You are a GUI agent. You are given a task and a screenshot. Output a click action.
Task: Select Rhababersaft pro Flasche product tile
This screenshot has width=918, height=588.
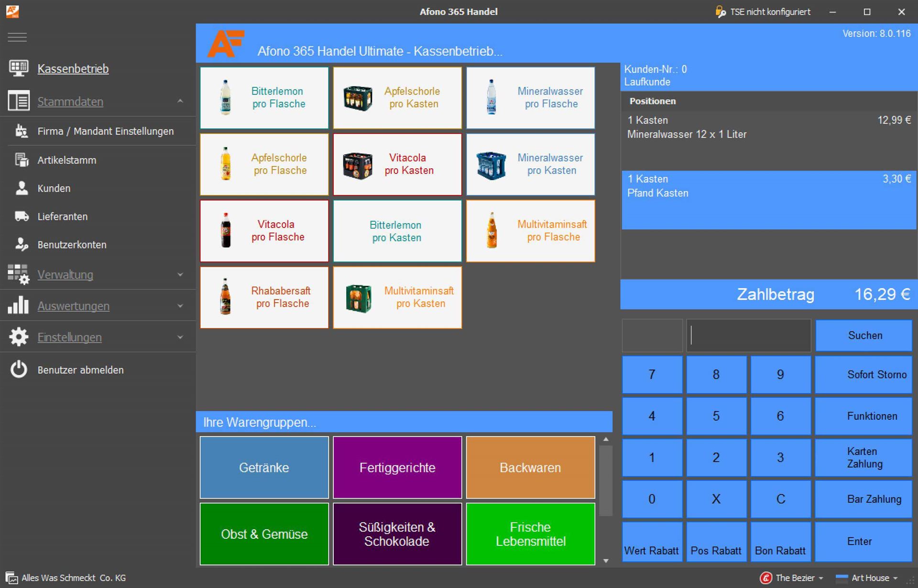[264, 297]
